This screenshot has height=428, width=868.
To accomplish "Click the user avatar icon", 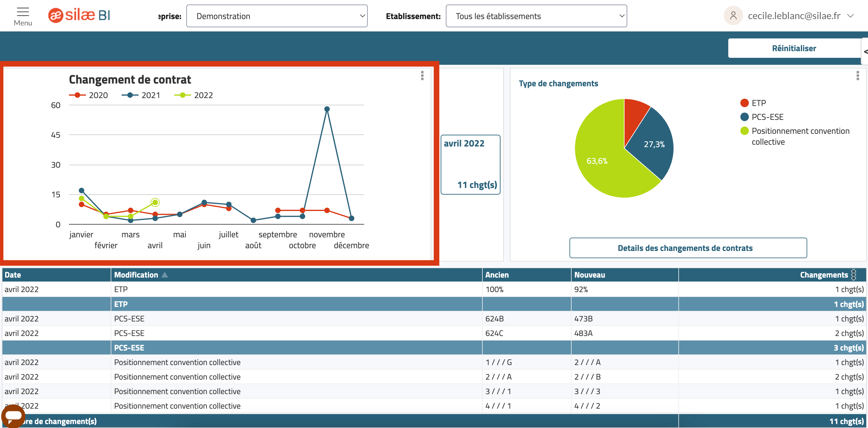I will click(x=733, y=15).
